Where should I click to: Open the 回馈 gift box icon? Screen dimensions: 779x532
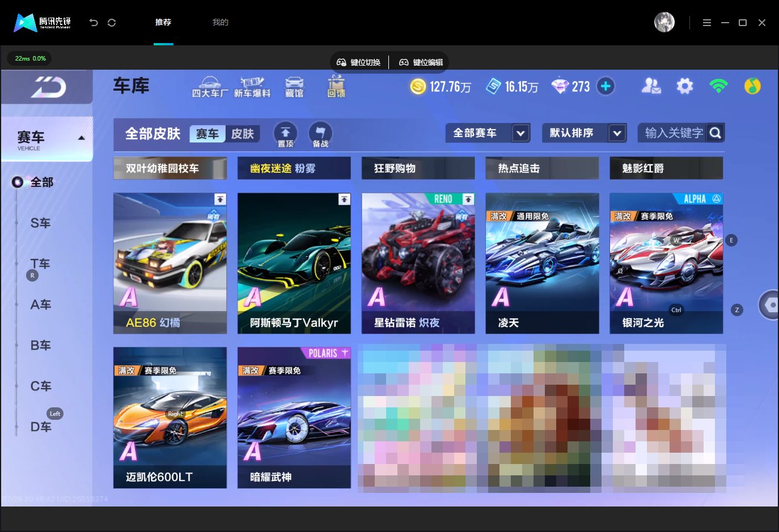pos(336,87)
